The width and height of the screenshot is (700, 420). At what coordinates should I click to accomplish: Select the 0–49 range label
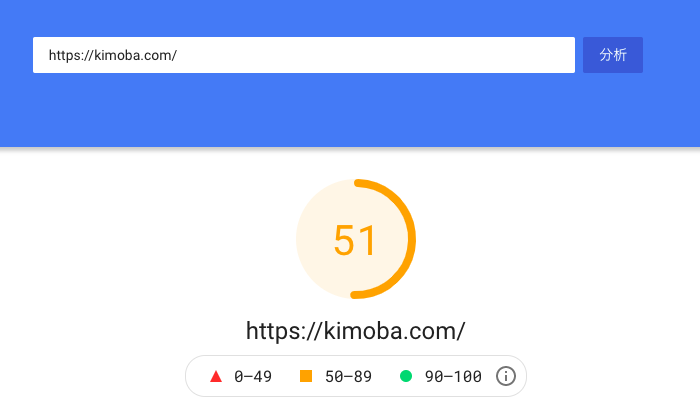(x=253, y=376)
